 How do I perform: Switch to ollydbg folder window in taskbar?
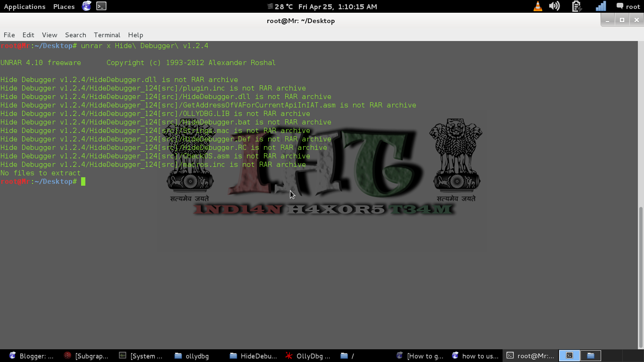pyautogui.click(x=191, y=356)
